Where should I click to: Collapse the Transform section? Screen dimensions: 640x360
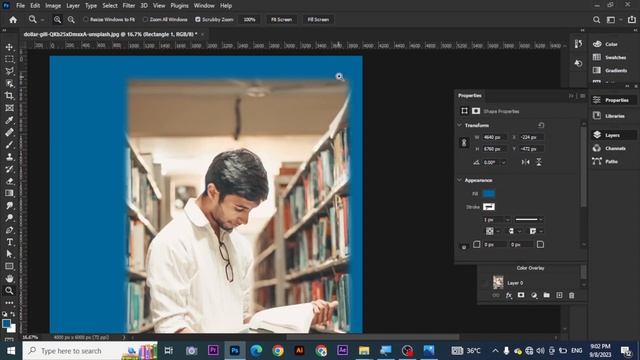pyautogui.click(x=460, y=125)
